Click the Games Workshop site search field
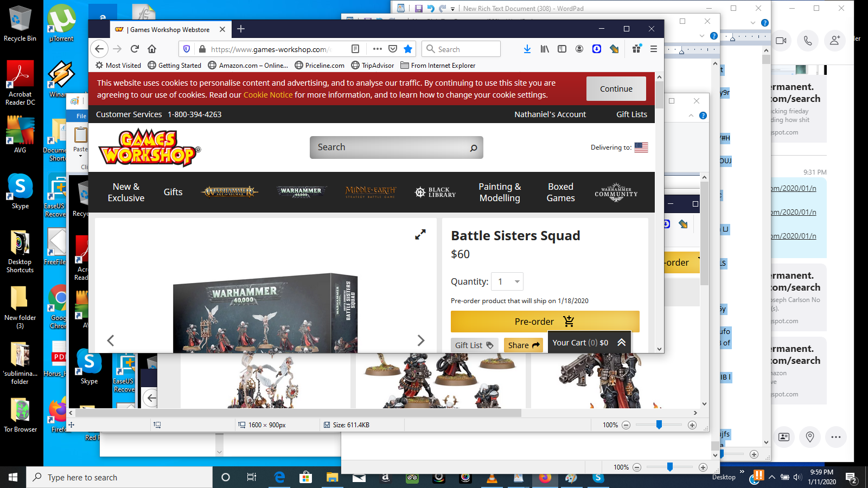This screenshot has height=488, width=868. pyautogui.click(x=397, y=147)
